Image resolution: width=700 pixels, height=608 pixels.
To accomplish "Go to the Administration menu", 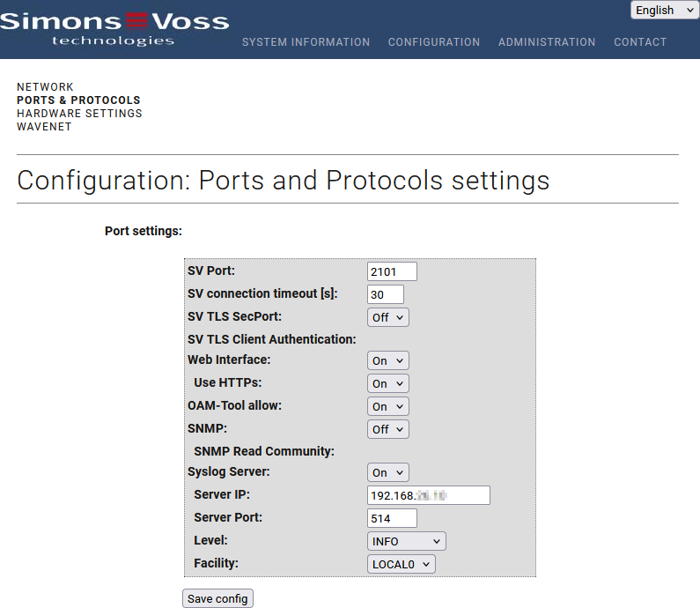I will click(x=547, y=42).
